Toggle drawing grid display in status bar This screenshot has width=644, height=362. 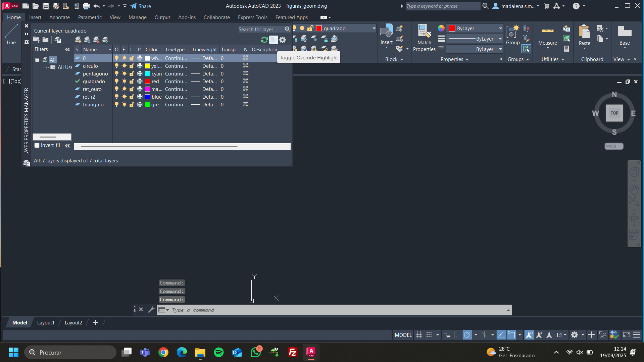[x=419, y=335]
